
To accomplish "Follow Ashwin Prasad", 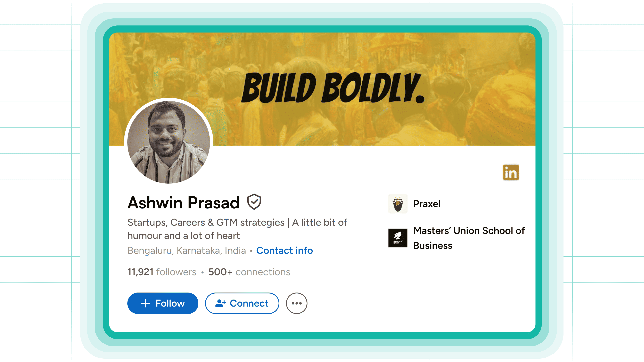I will click(163, 303).
